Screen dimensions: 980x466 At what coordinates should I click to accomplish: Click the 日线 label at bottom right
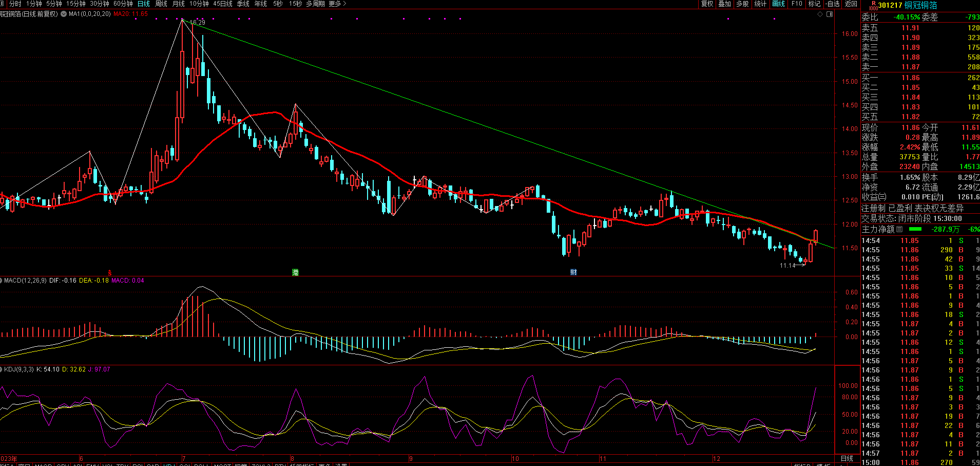(847, 458)
